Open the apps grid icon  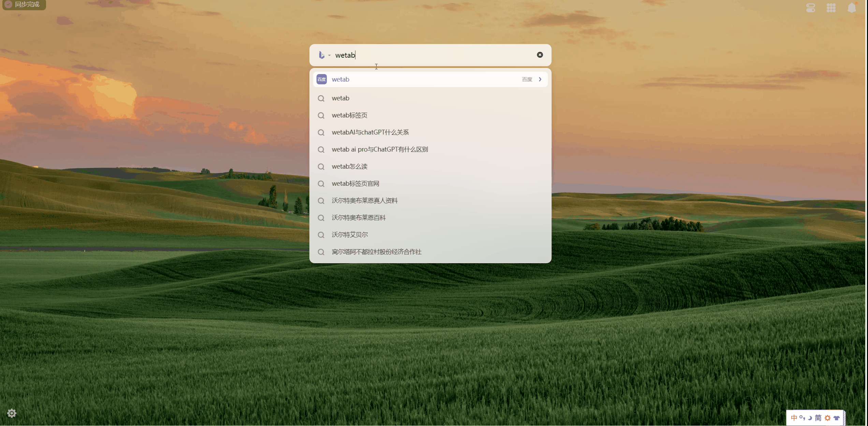click(831, 8)
